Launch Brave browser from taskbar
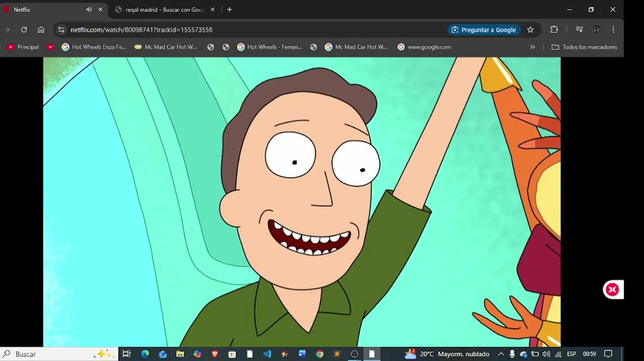Image resolution: width=644 pixels, height=361 pixels. (x=215, y=354)
